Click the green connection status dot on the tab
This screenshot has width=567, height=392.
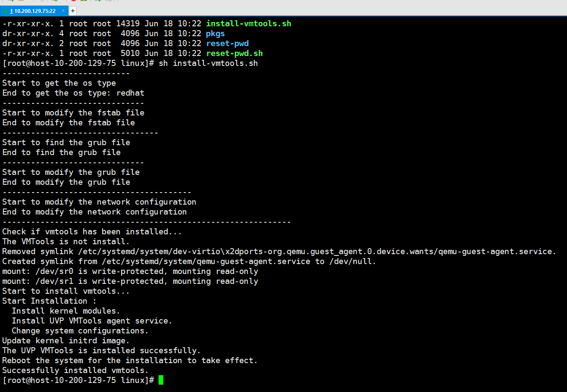5,11
